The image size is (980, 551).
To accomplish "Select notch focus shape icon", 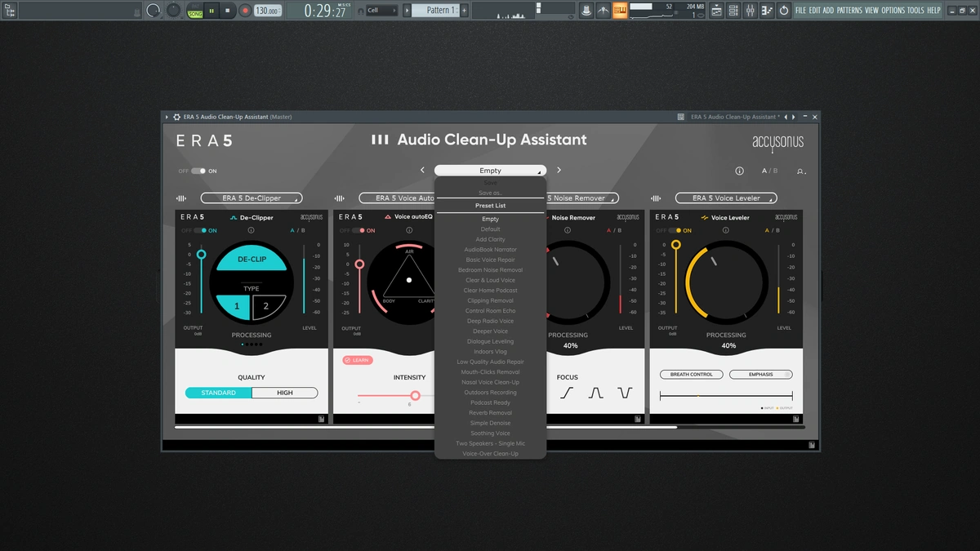I will point(625,393).
